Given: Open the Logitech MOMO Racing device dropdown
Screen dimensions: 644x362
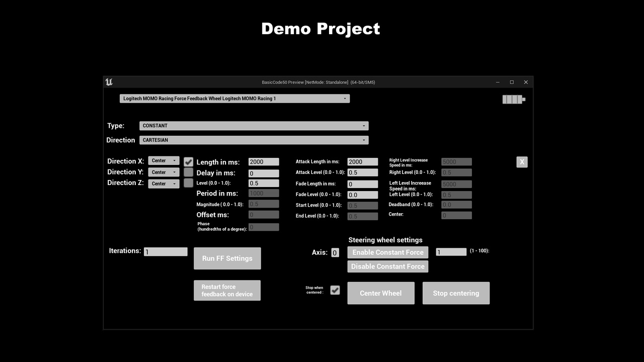Looking at the screenshot, I should pyautogui.click(x=234, y=98).
